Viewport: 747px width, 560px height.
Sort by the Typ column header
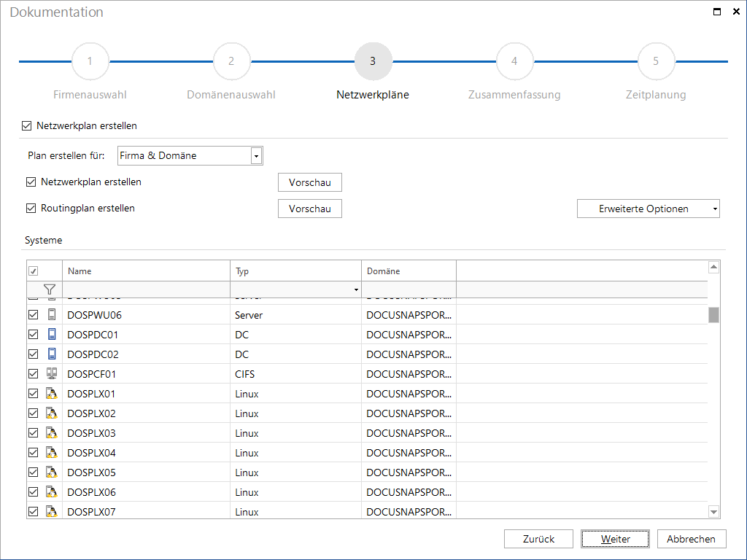[296, 271]
